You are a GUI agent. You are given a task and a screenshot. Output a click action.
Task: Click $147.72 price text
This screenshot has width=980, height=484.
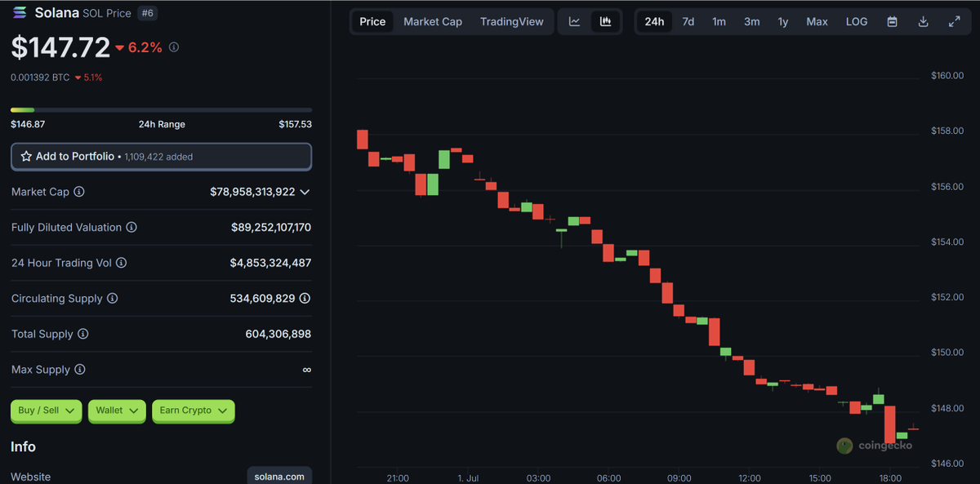click(x=60, y=47)
